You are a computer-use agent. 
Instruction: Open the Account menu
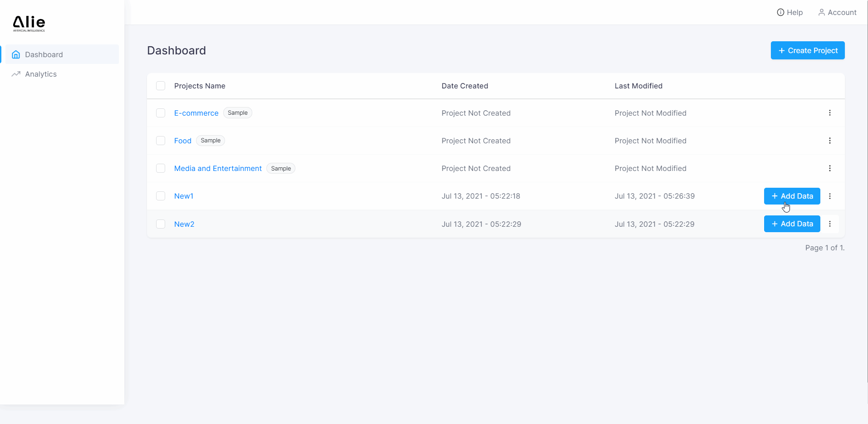pos(837,12)
